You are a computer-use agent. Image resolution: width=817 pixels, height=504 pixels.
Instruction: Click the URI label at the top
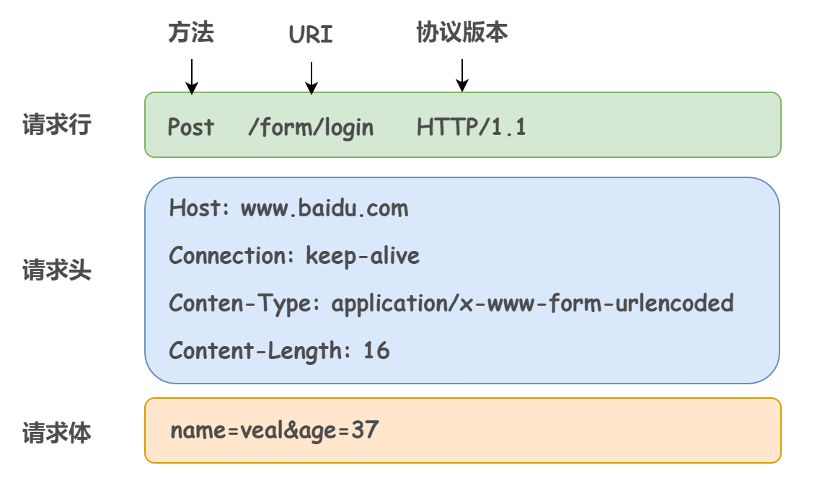coord(311,35)
